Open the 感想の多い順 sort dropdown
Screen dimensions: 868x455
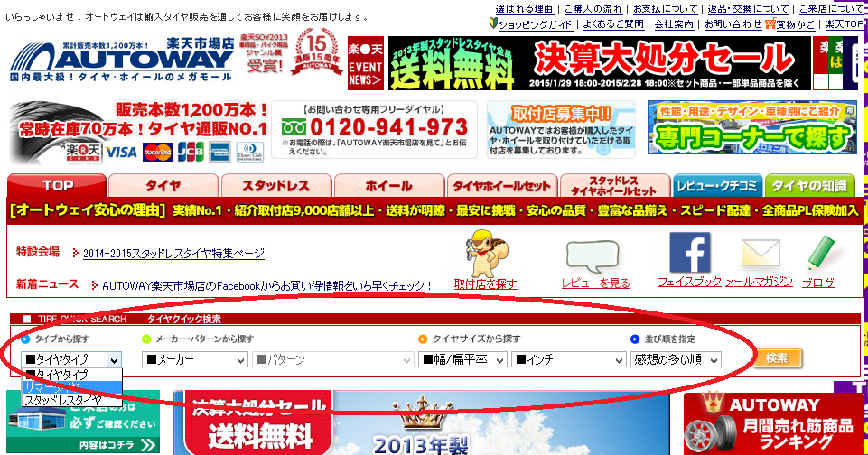676,360
